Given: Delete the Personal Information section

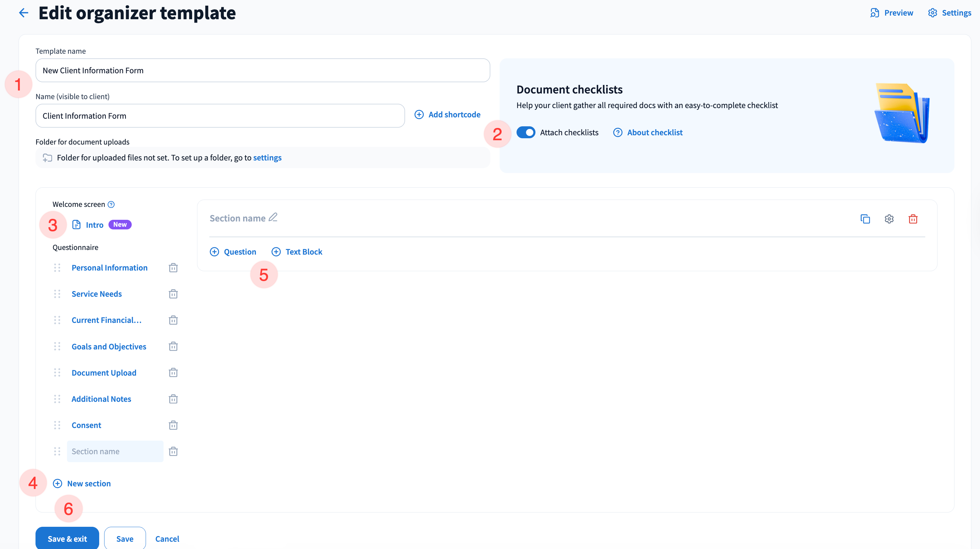Looking at the screenshot, I should tap(173, 268).
